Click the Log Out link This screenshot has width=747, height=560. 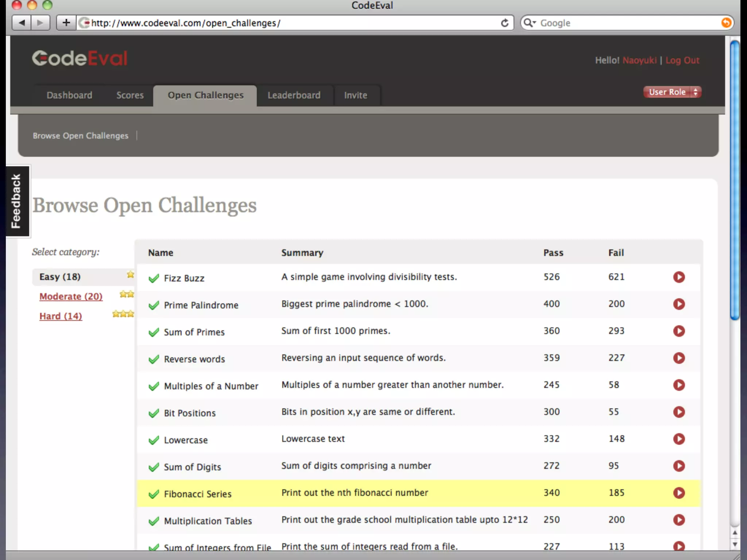(682, 61)
